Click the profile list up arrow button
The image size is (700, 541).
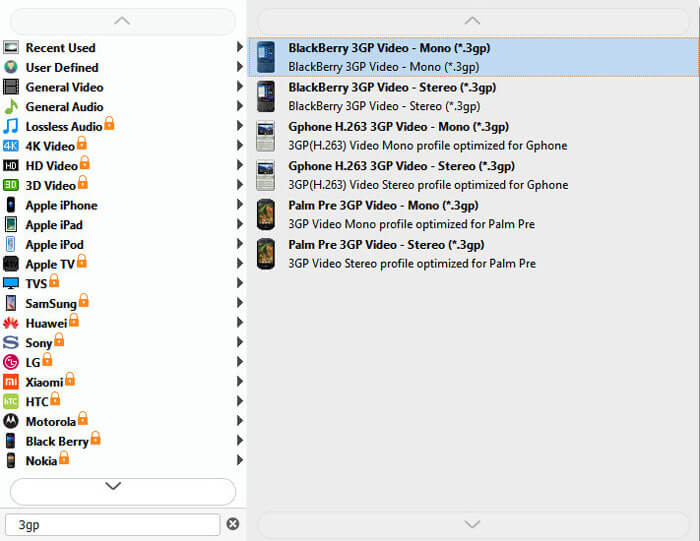pos(473,21)
